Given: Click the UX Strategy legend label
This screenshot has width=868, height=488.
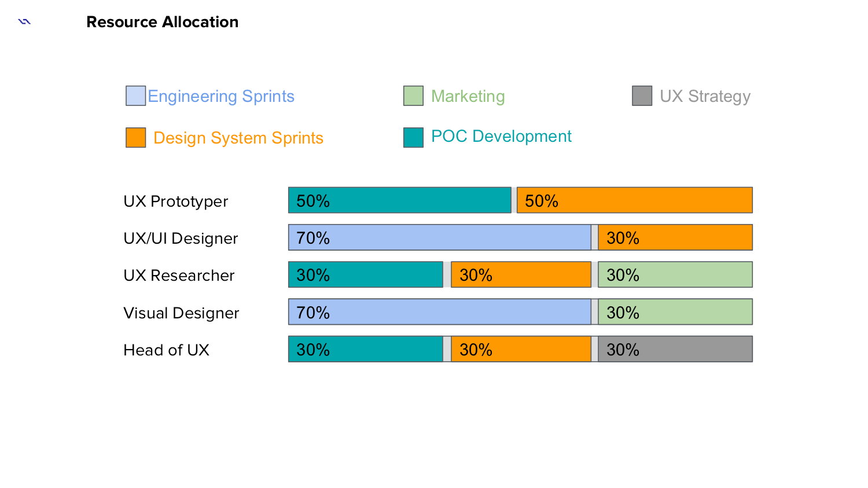Looking at the screenshot, I should (x=705, y=96).
